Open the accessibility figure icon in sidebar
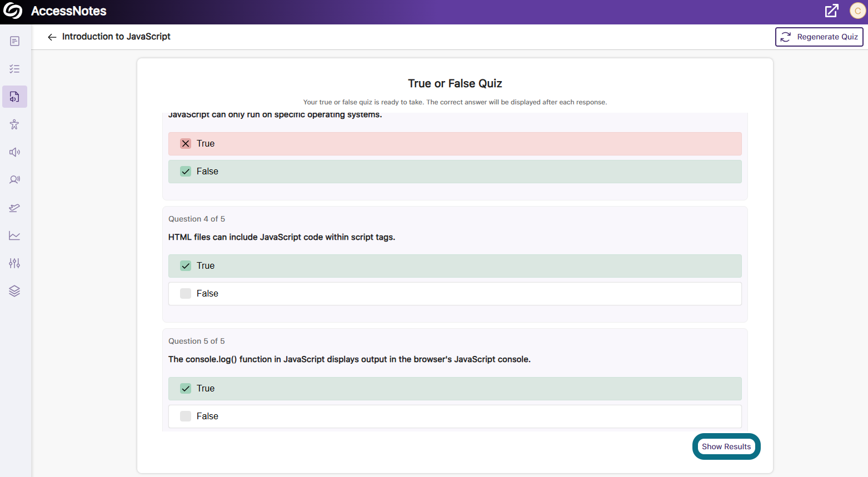Viewport: 868px width, 477px height. point(14,124)
